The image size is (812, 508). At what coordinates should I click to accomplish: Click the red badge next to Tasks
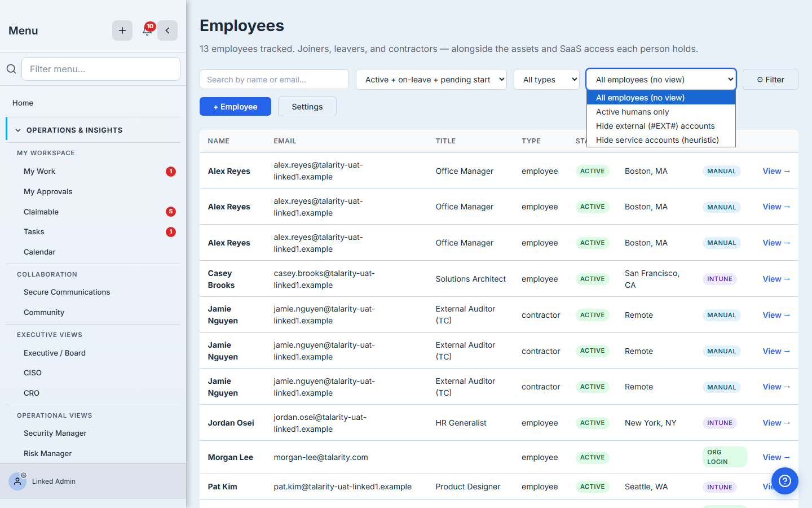click(171, 232)
